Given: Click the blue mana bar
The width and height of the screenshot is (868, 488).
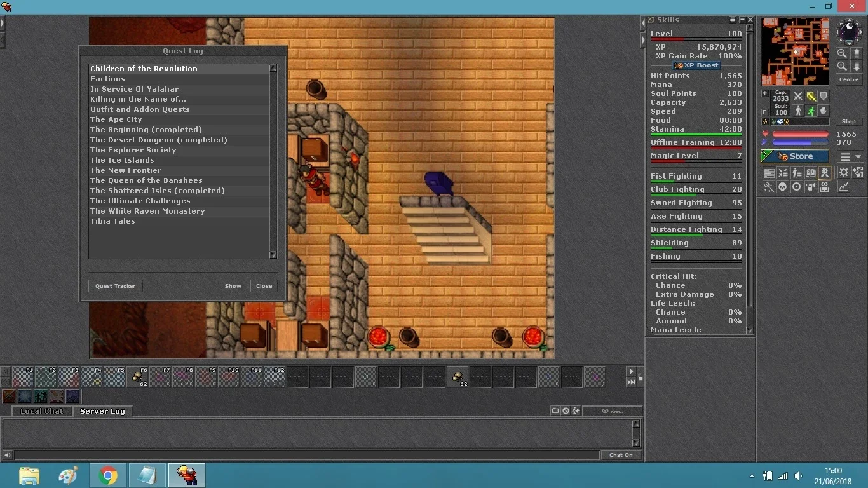Looking at the screenshot, I should point(801,142).
